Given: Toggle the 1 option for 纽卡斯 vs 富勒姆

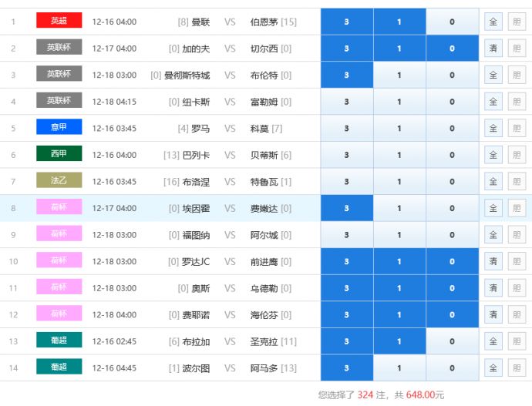Looking at the screenshot, I should point(399,102).
